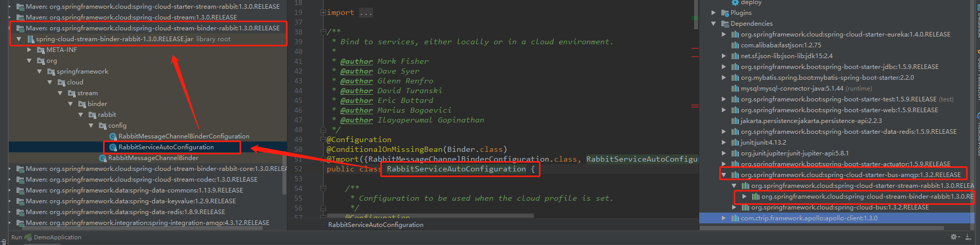Select Maven spring-cloud-stream-binder-rabbit-core library
The image size is (980, 245).
coord(156,169)
